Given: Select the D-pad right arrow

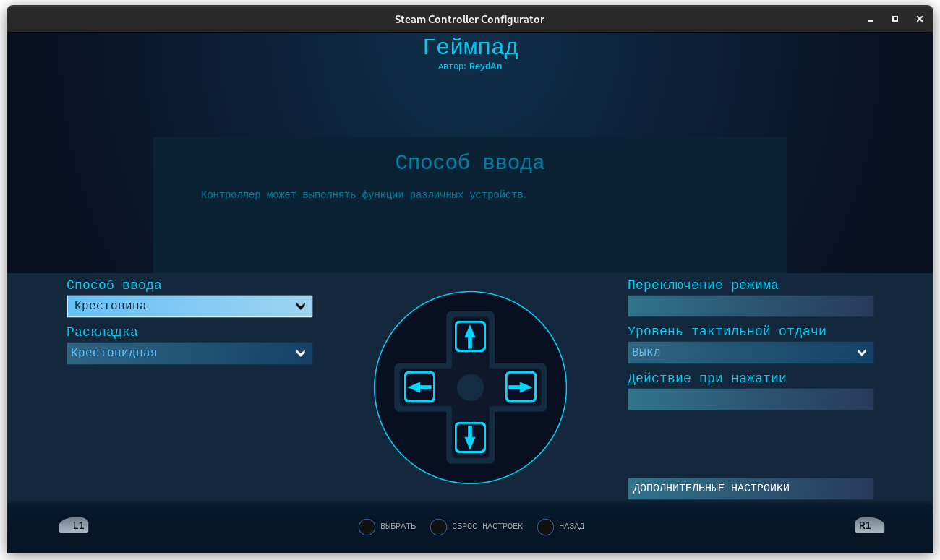Looking at the screenshot, I should pos(521,387).
